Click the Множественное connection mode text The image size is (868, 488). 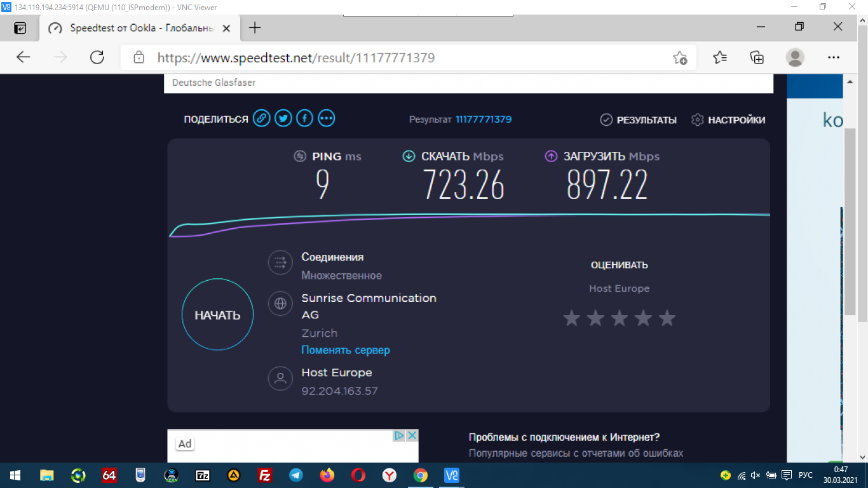pos(342,276)
